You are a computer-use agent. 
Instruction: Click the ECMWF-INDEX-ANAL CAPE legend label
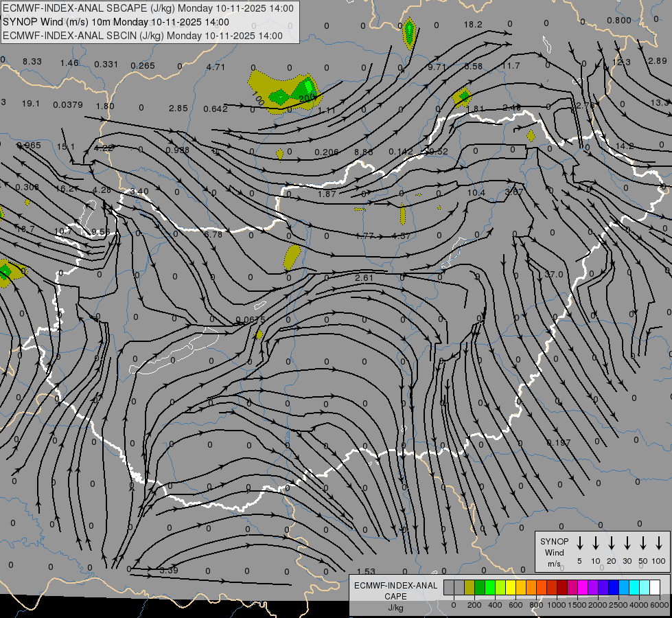(395, 596)
